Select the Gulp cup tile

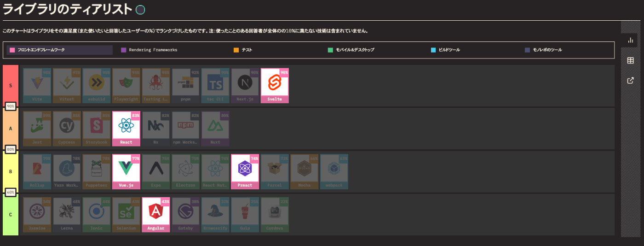coord(245,215)
